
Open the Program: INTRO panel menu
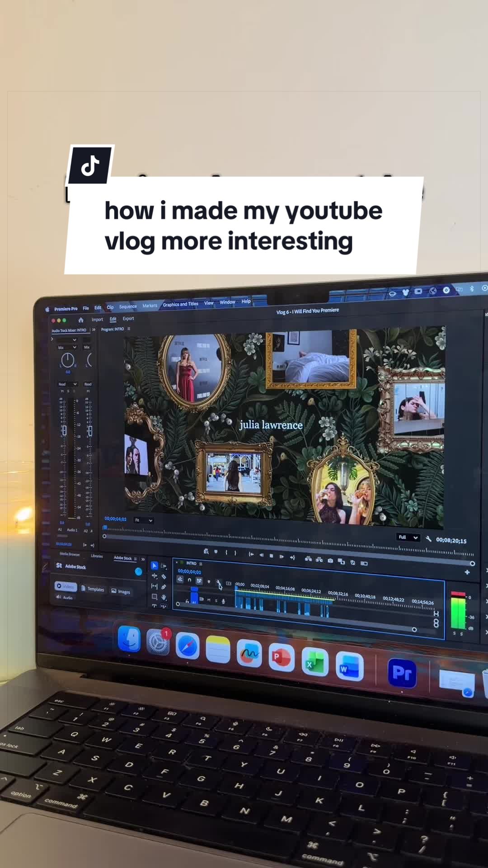129,329
